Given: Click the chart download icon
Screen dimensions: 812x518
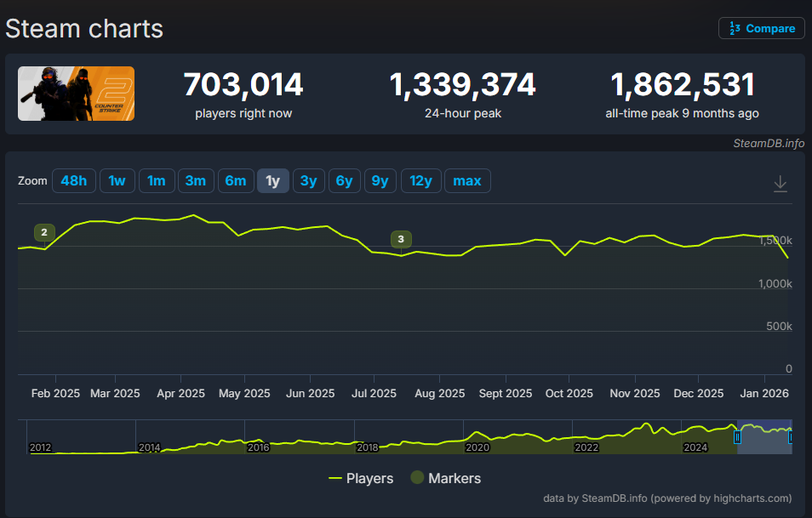Looking at the screenshot, I should pos(780,182).
